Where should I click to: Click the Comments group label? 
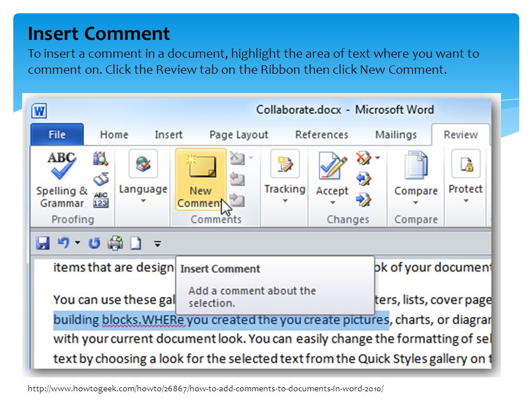click(216, 219)
